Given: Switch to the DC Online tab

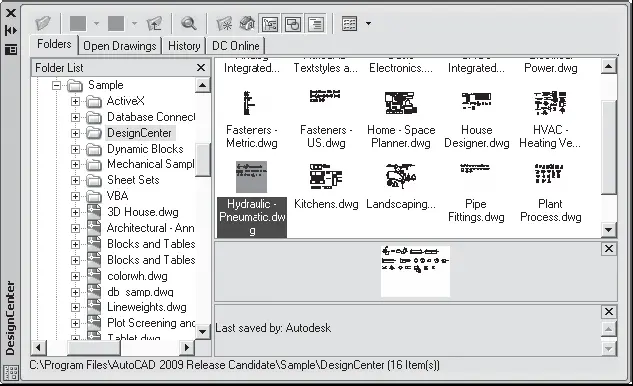Looking at the screenshot, I should point(236,46).
